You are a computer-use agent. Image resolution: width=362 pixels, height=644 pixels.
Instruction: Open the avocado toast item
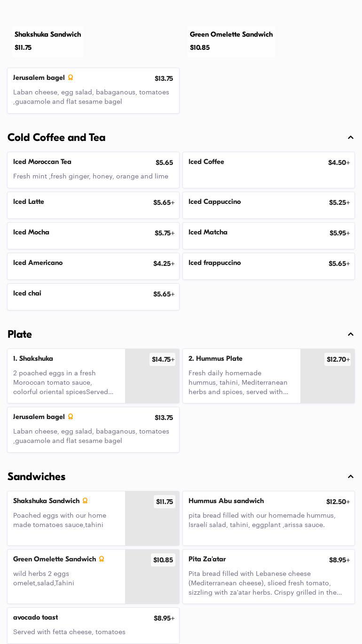[93, 625]
